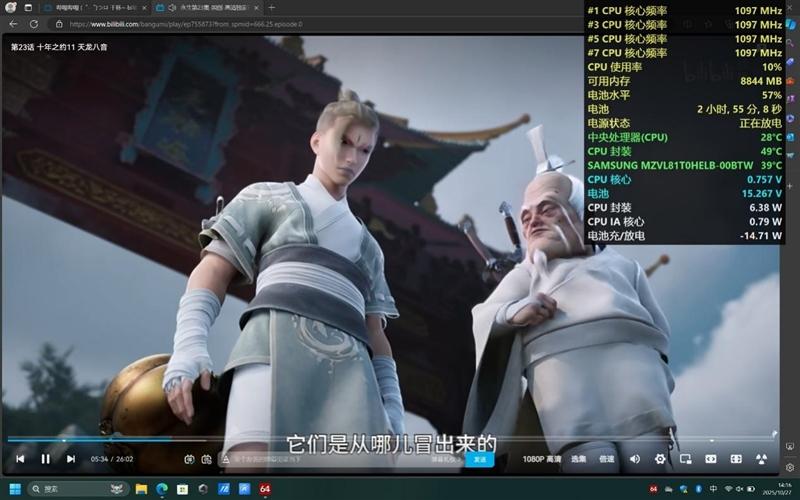Skip to the previous episode
This screenshot has height=500, width=800.
[20, 459]
